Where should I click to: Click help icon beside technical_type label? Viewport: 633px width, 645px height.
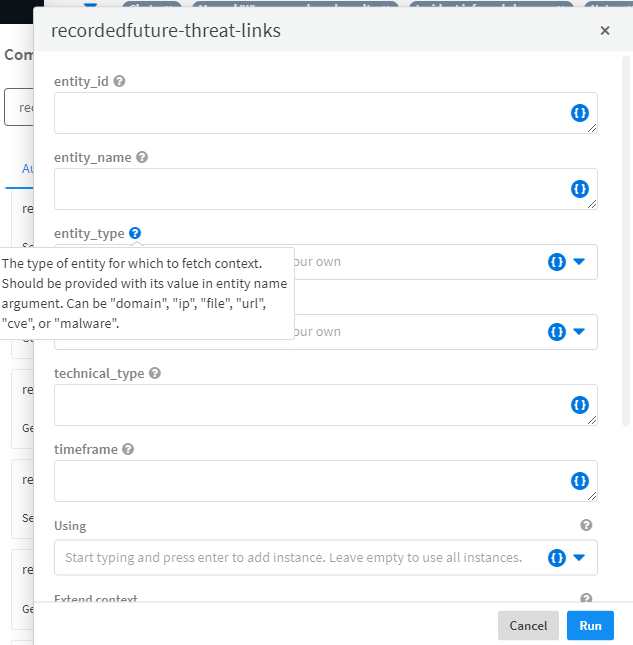(155, 373)
